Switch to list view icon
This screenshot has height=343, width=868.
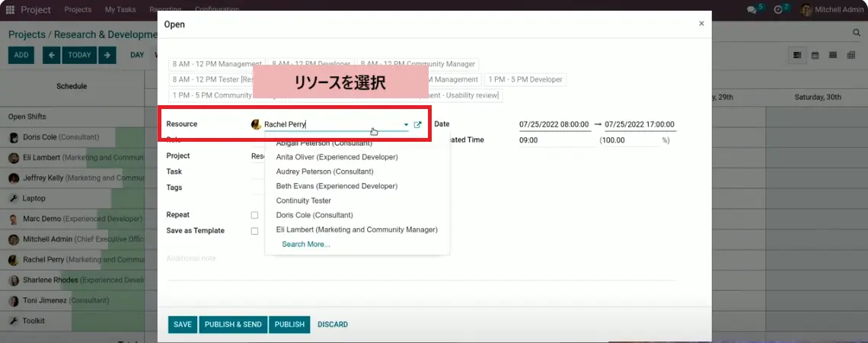click(832, 56)
